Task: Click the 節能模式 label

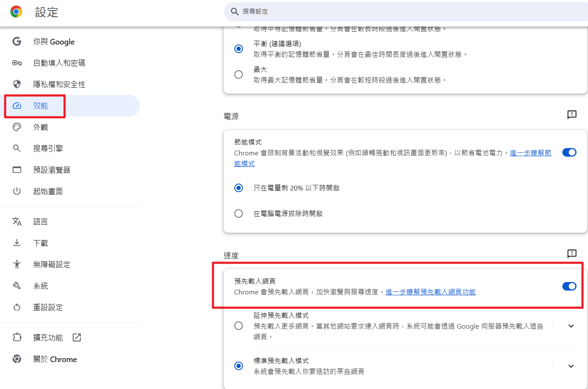Action: point(248,142)
